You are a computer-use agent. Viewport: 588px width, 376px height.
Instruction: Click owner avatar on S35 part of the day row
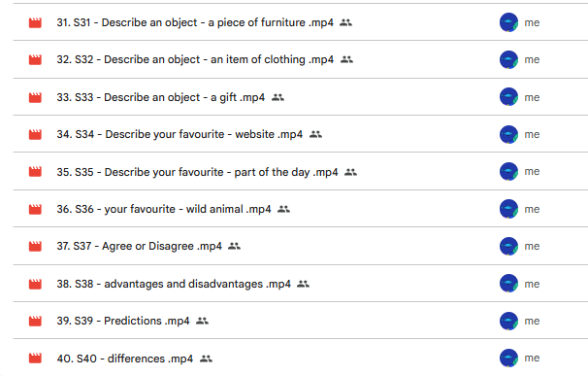[508, 172]
